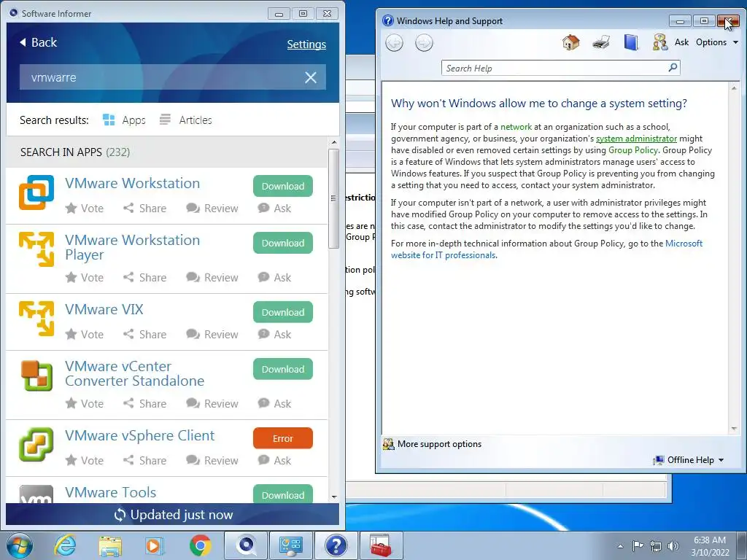
Task: Share VMware vSphere Client
Action: (145, 461)
